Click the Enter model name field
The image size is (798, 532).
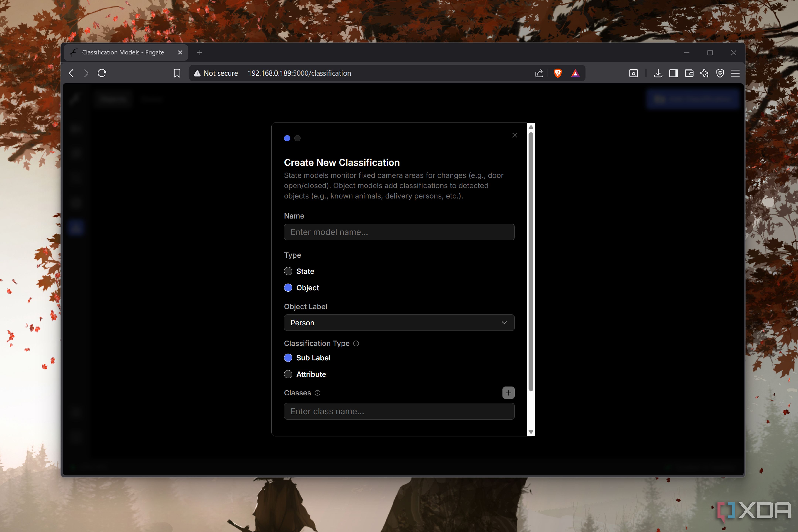pyautogui.click(x=399, y=232)
